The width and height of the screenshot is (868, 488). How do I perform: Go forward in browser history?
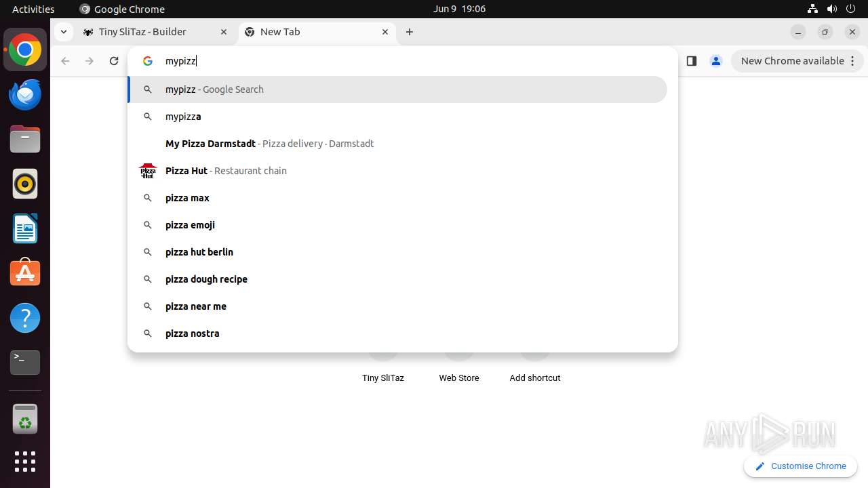(x=90, y=61)
